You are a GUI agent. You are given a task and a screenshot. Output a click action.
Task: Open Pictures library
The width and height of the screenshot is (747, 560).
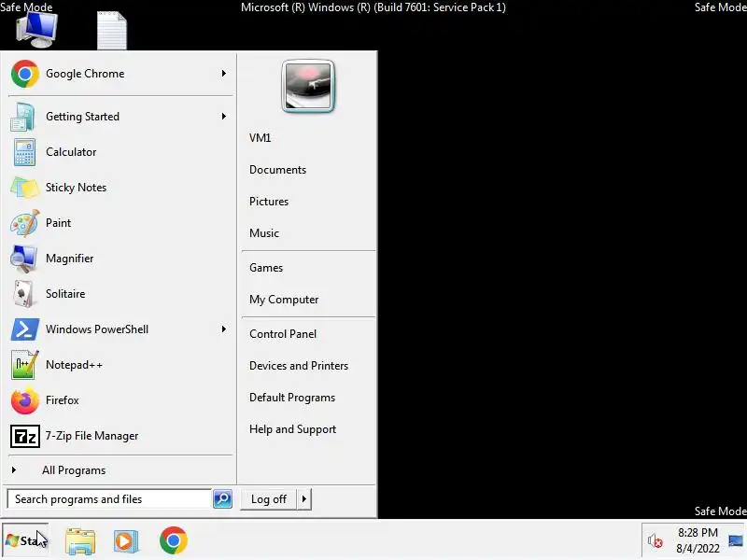point(269,202)
